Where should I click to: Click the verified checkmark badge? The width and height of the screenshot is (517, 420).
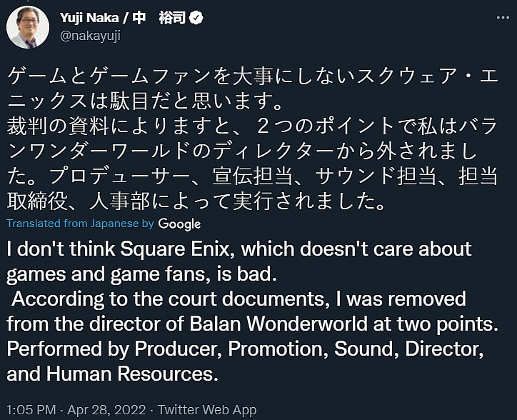(196, 17)
